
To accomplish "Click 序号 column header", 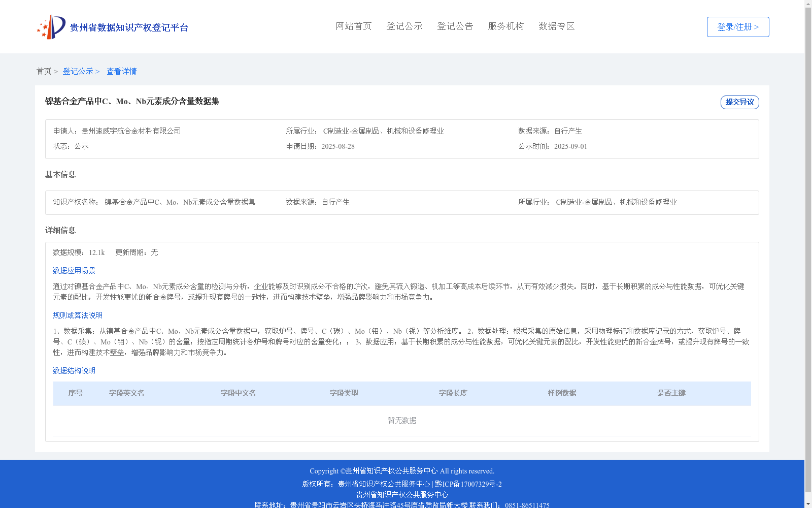I will click(x=76, y=393).
